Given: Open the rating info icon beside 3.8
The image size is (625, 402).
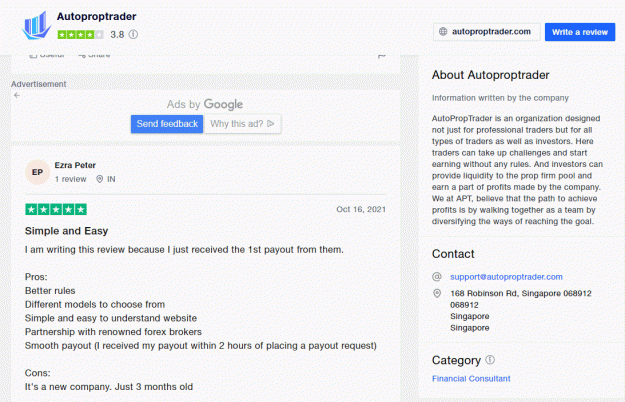Looking at the screenshot, I should (134, 35).
